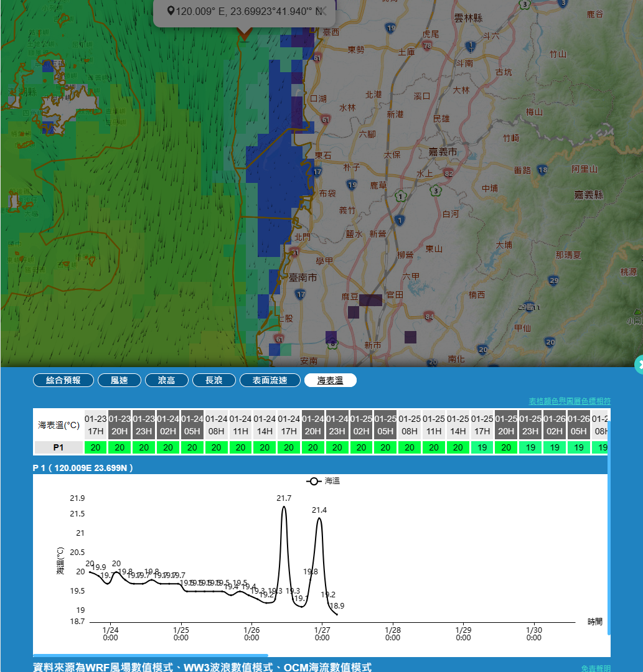Viewport: 643px width, 672px height.
Task: Click the P1 row label
Action: point(58,447)
